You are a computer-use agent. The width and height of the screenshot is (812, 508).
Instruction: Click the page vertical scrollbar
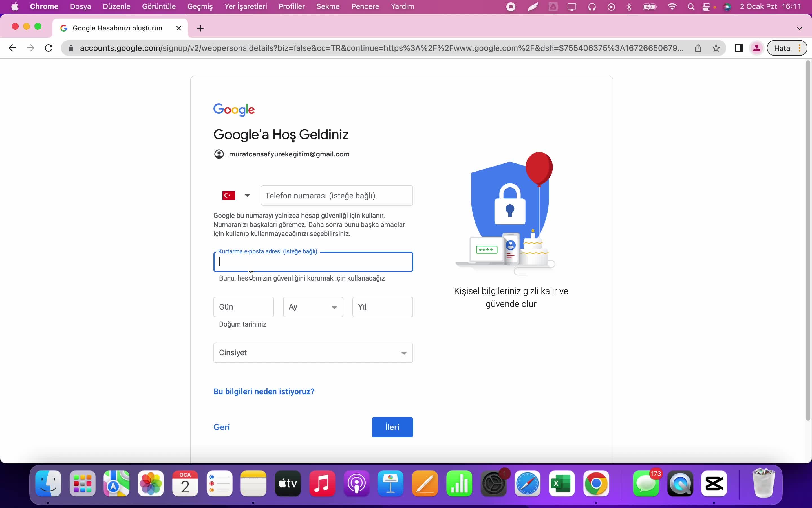(x=808, y=240)
